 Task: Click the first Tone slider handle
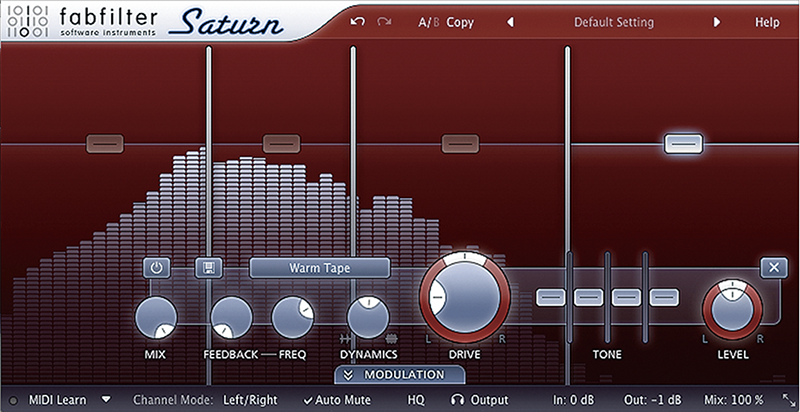pyautogui.click(x=551, y=297)
